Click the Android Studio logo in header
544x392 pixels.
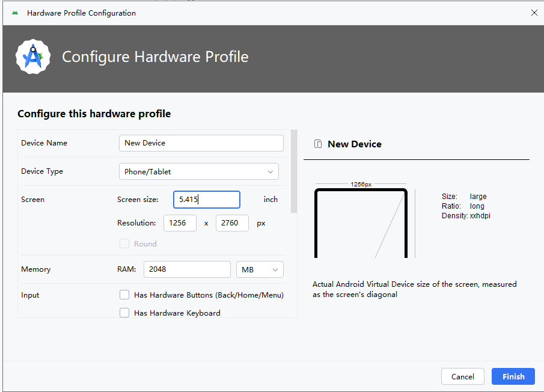[x=33, y=57]
